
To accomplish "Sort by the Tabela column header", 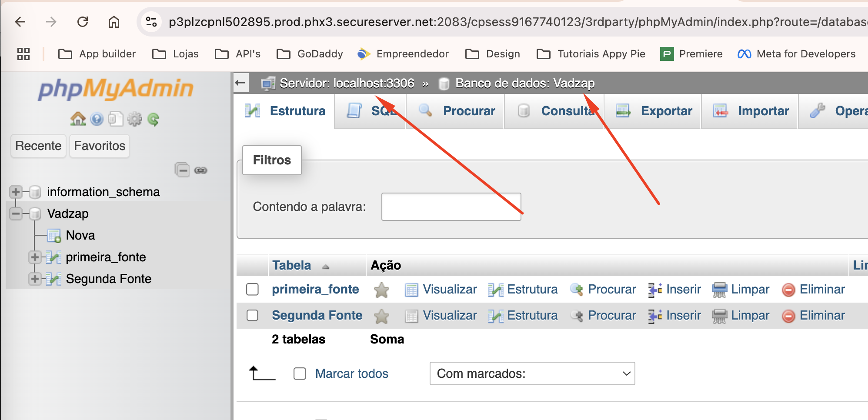I will click(291, 265).
